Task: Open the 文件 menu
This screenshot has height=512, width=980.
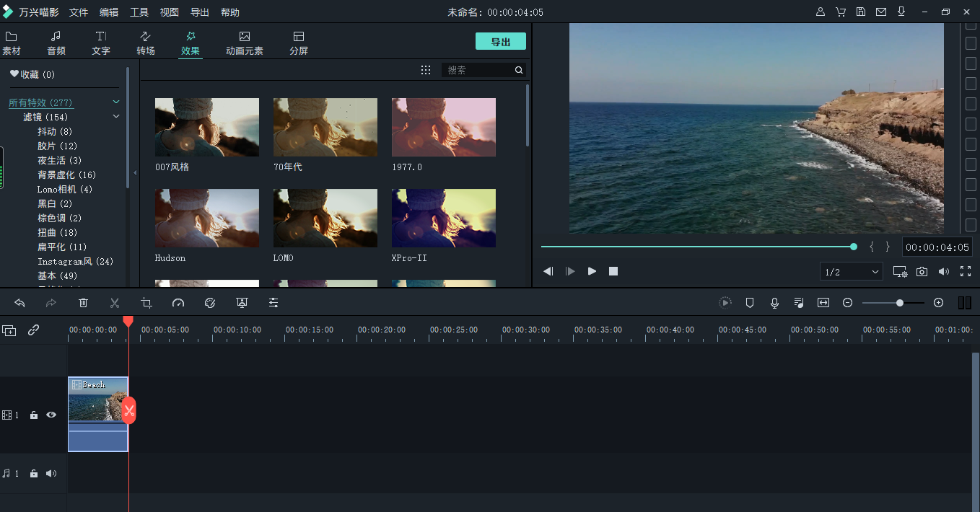Action: click(79, 12)
